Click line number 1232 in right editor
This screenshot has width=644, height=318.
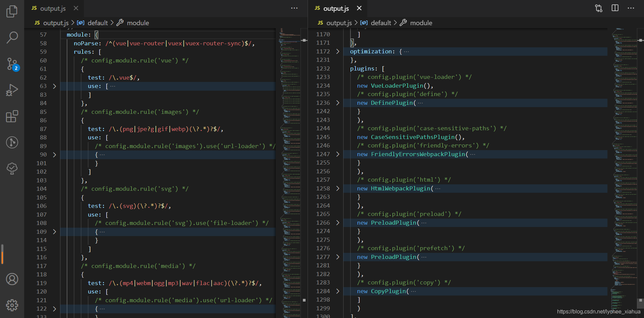point(323,69)
